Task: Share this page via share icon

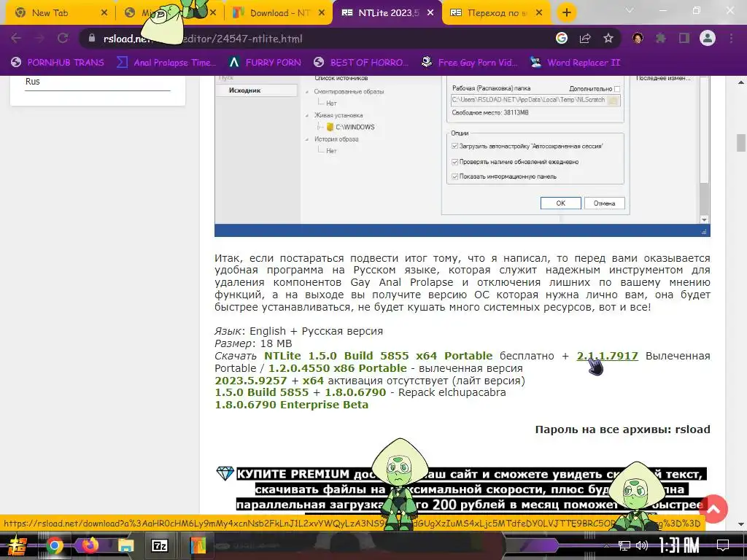Action: 585,38
